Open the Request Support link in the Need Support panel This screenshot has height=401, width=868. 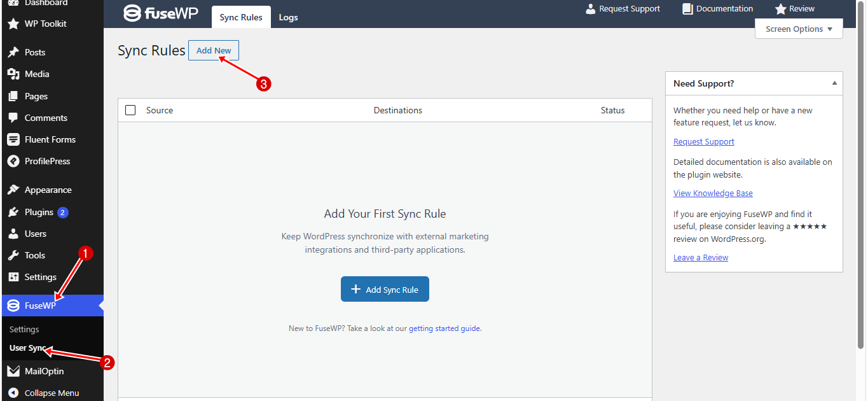click(704, 142)
